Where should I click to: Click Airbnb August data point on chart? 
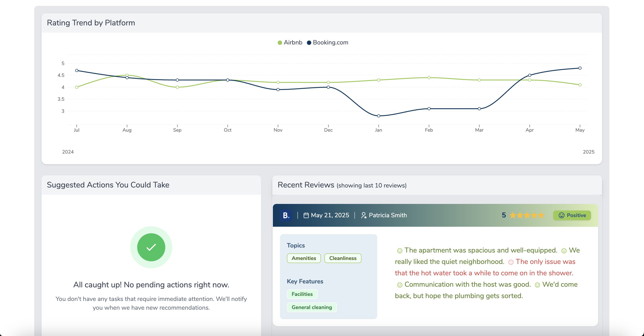(127, 75)
